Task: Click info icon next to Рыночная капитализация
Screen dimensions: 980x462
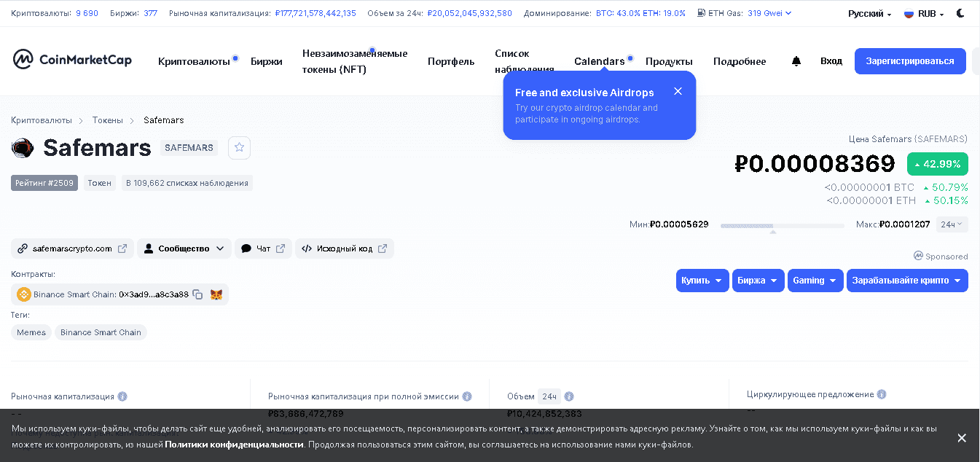Action: click(x=122, y=396)
